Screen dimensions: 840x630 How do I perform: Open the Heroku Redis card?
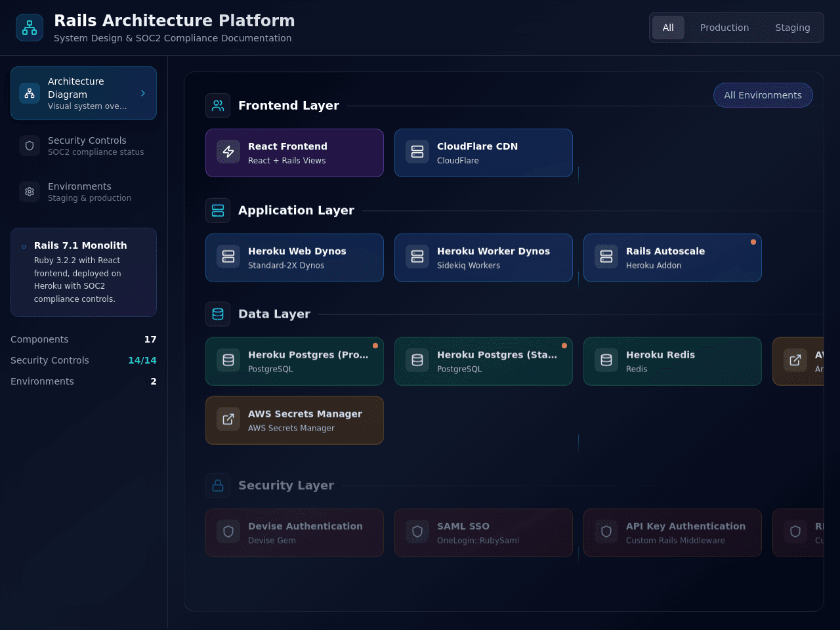coord(673,362)
